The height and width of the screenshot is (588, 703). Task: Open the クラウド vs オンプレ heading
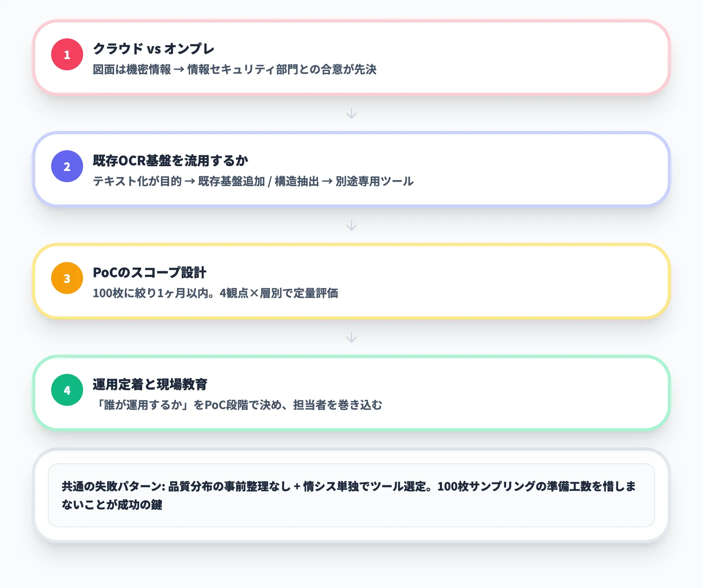pos(153,49)
